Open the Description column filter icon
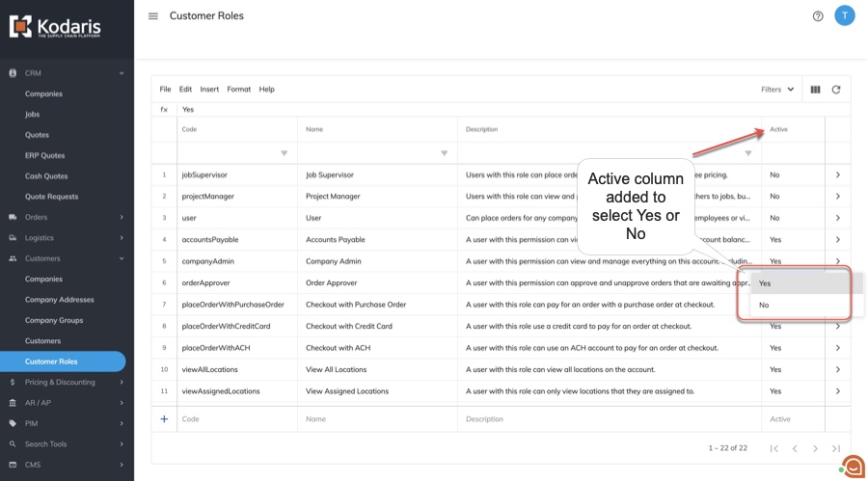Screen dimensions: 868x481 point(747,153)
